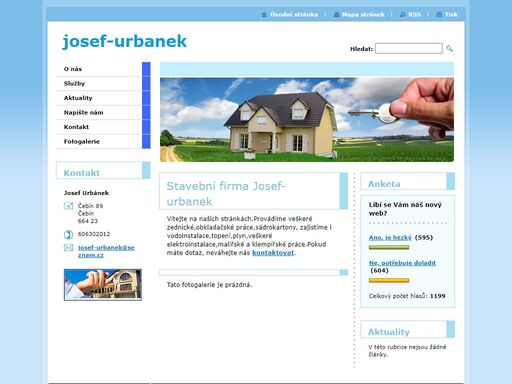
Task: Click the sitemap icon beside Mapa stránek
Action: click(336, 14)
